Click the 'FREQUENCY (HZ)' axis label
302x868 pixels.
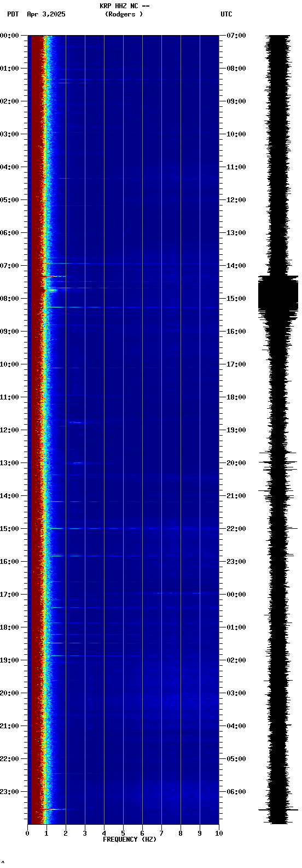tap(130, 840)
